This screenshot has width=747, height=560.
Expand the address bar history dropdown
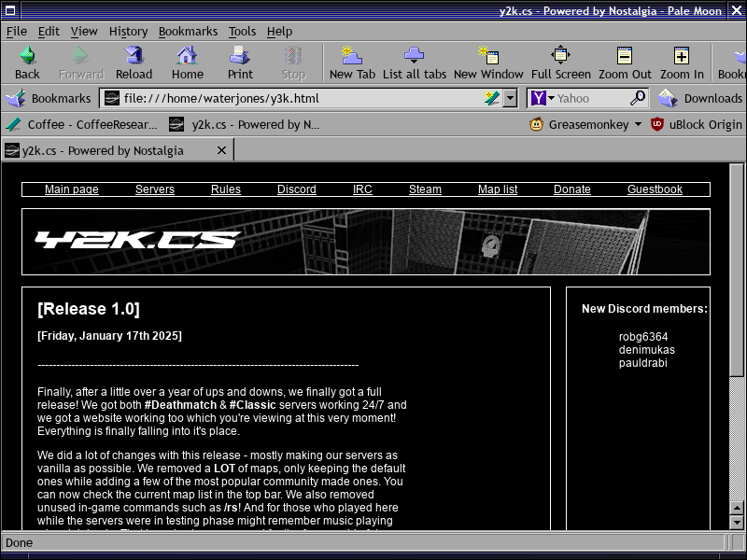click(510, 98)
